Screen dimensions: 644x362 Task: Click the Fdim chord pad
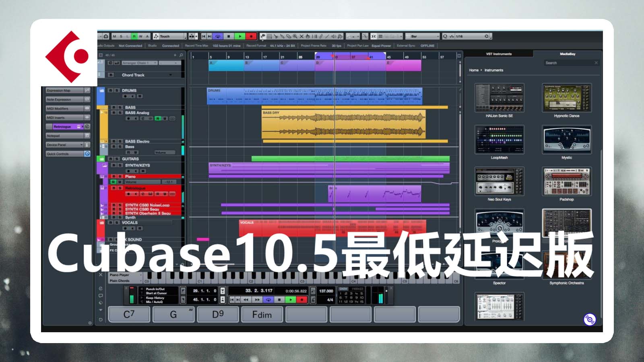pos(262,314)
